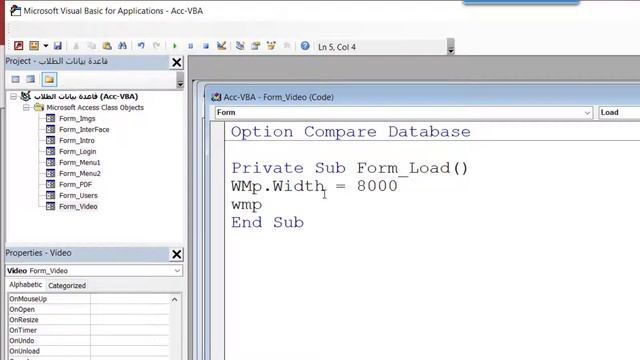Select Form_InterFace in the project tree

pos(84,129)
